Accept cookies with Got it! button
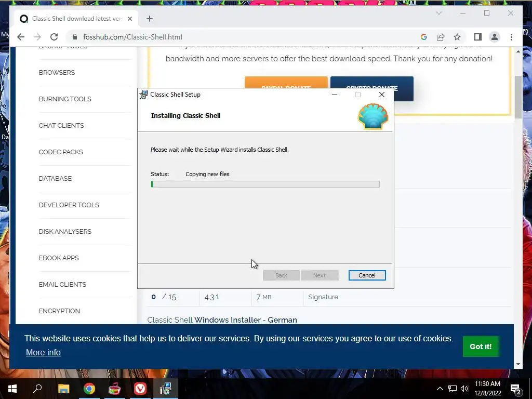Viewport: 532px width, 399px height. coord(481,347)
